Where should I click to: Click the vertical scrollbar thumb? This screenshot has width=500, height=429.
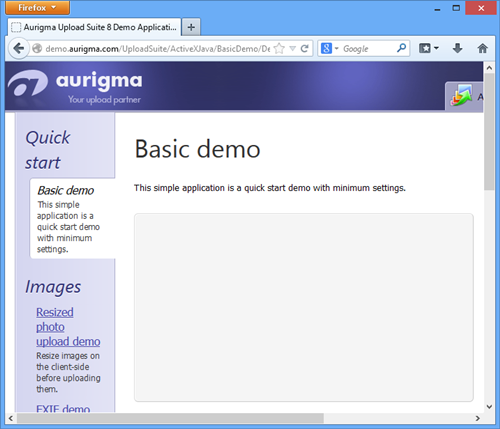(489, 132)
